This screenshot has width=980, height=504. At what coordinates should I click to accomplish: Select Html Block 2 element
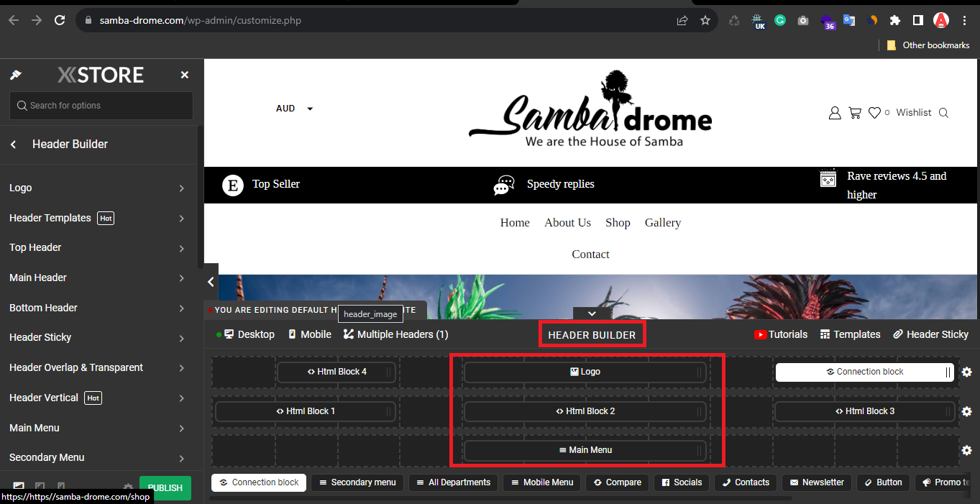point(585,411)
